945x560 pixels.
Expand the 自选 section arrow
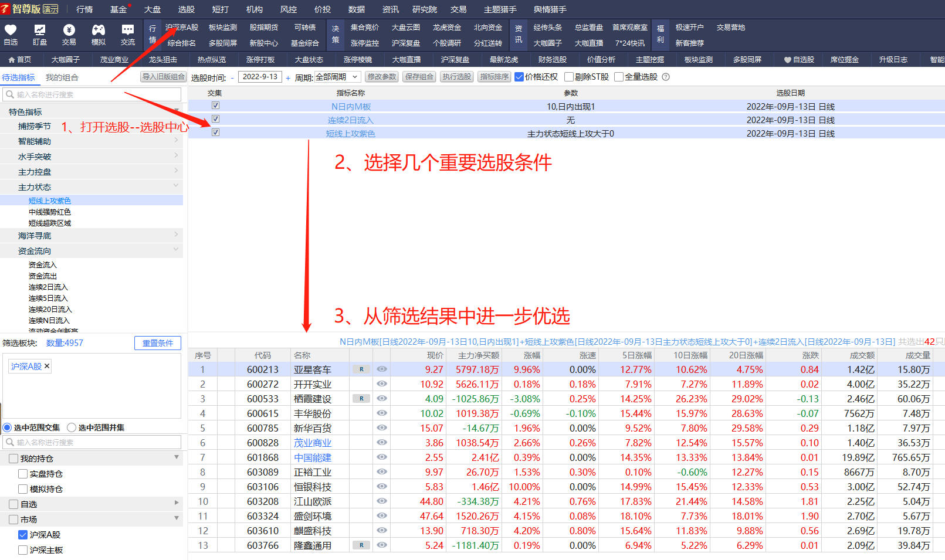pos(177,503)
